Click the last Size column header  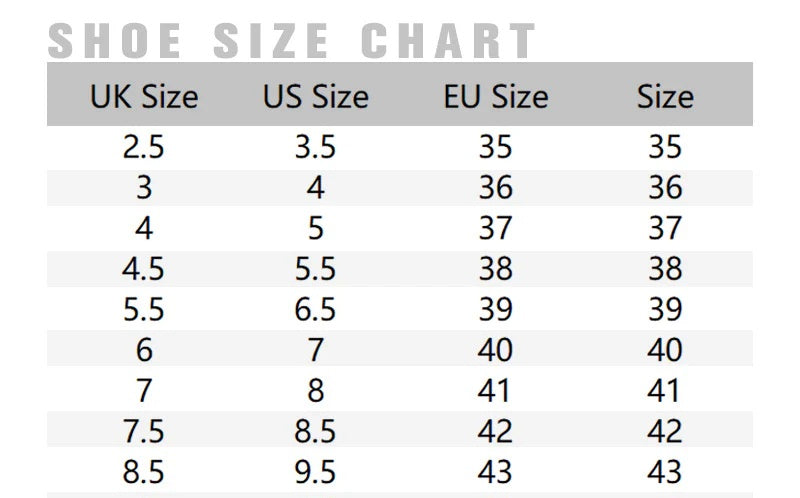pyautogui.click(x=665, y=97)
